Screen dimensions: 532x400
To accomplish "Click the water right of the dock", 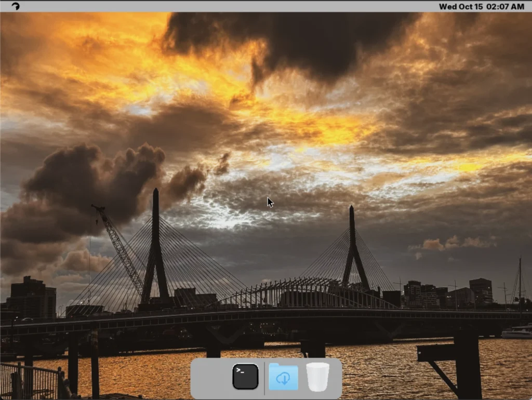I will [384, 374].
